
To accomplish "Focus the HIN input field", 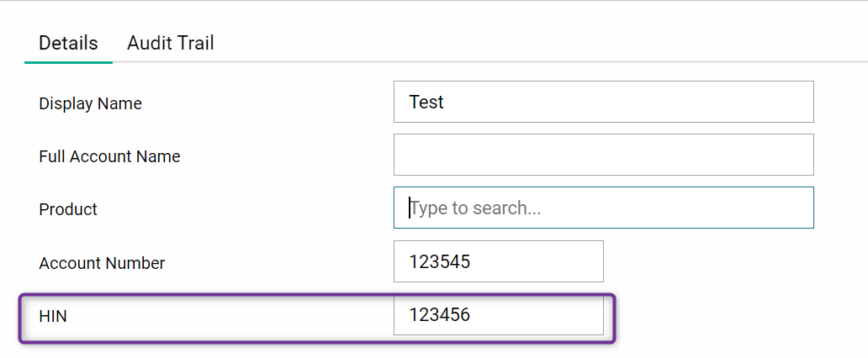I will [x=498, y=315].
